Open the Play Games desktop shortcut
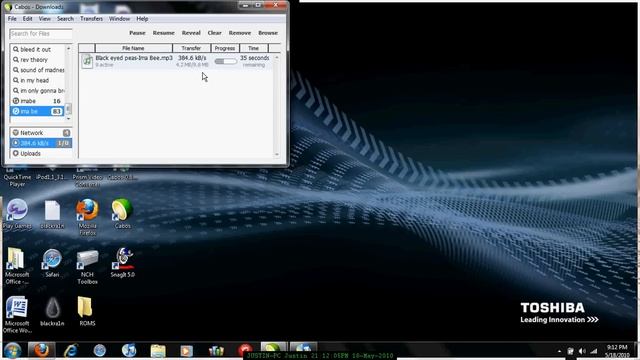The height and width of the screenshot is (360, 640). pos(17,214)
